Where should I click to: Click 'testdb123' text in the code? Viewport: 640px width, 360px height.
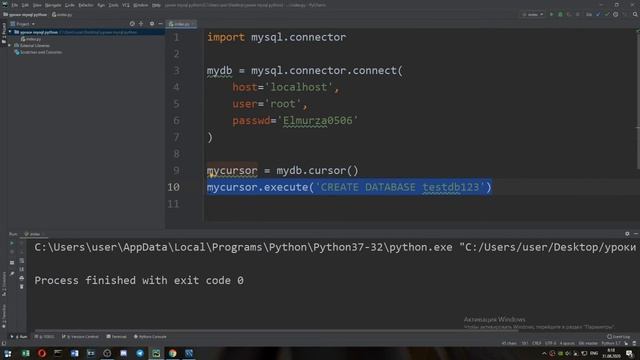(x=451, y=187)
